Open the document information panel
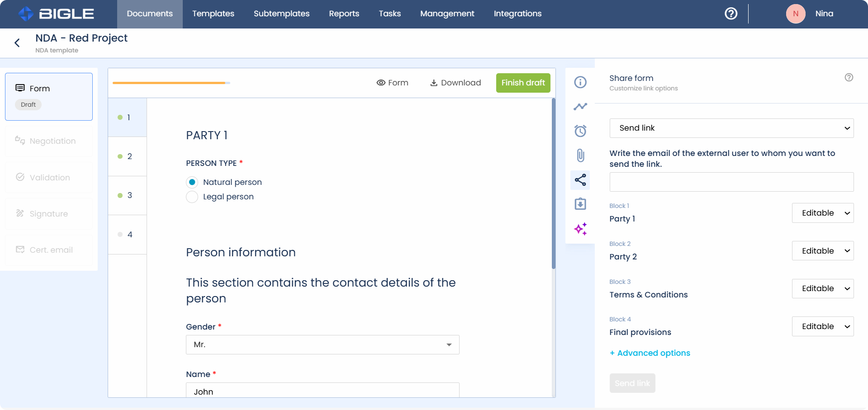 point(580,82)
